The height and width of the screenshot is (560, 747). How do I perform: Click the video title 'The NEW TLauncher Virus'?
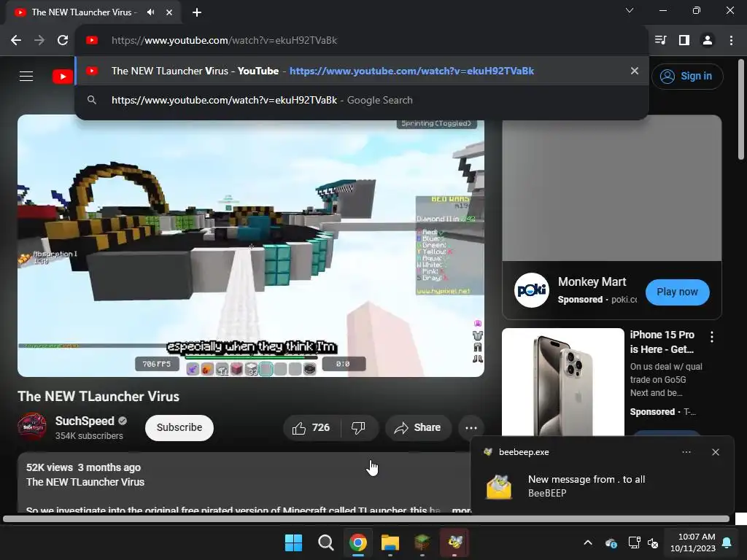tap(98, 396)
